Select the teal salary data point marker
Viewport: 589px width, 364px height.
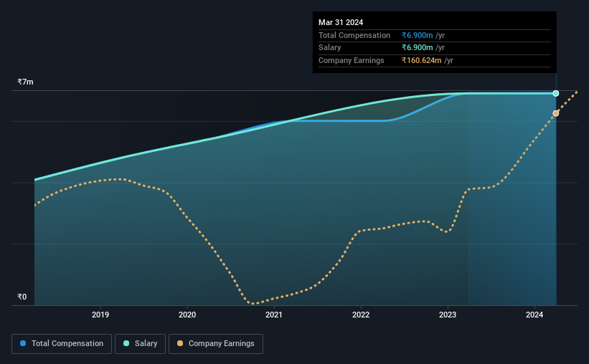[555, 93]
